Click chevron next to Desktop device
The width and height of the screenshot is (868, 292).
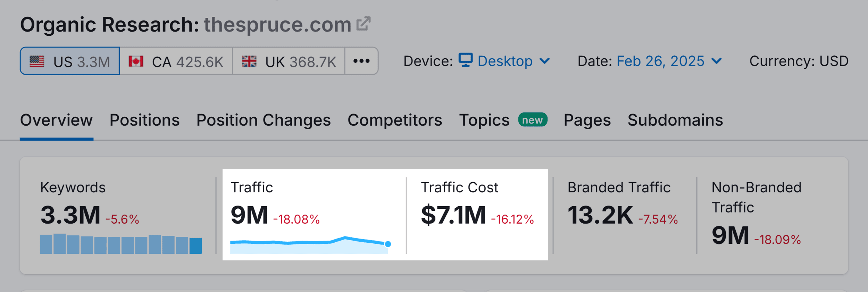544,61
